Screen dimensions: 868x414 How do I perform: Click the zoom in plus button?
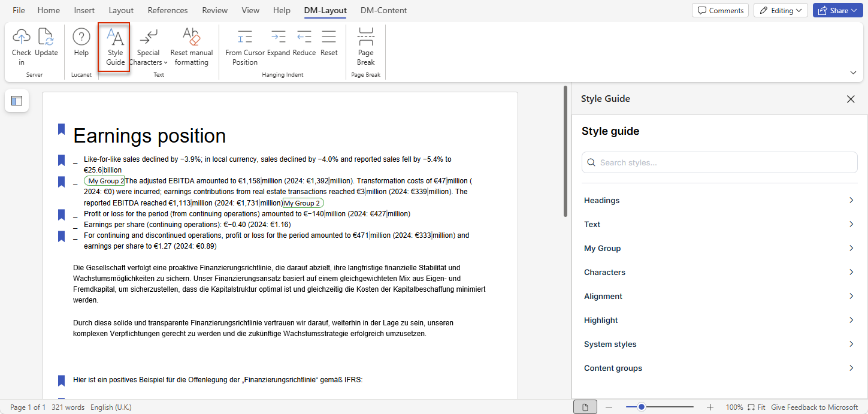(x=710, y=407)
